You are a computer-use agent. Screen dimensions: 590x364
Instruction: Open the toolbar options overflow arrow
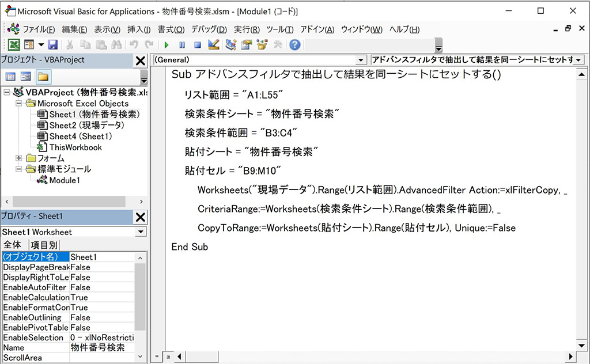tap(438, 45)
